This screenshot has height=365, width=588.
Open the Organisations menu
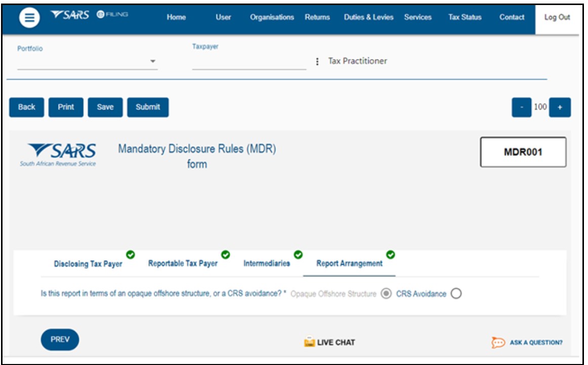(272, 17)
